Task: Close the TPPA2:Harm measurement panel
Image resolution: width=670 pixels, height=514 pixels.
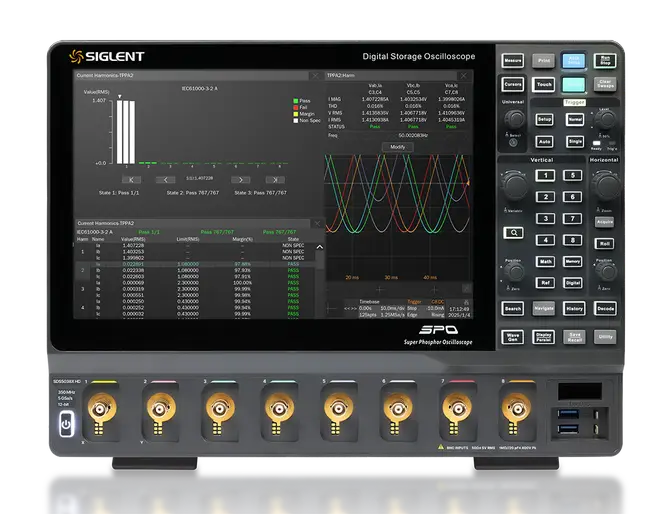Action: [x=463, y=75]
